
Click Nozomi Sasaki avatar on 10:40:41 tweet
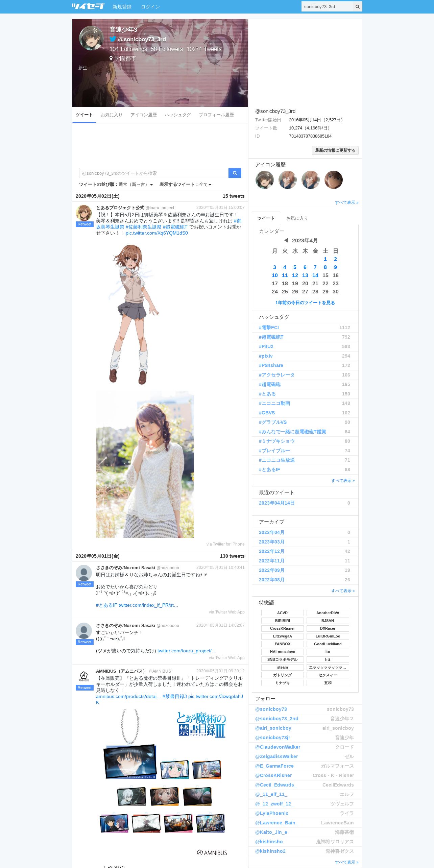pyautogui.click(x=84, y=573)
